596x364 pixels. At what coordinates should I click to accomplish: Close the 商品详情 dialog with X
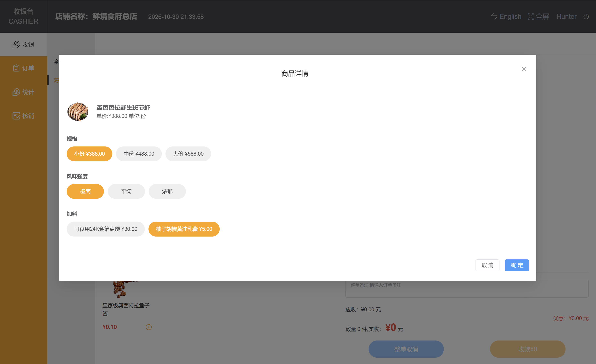[x=524, y=69]
